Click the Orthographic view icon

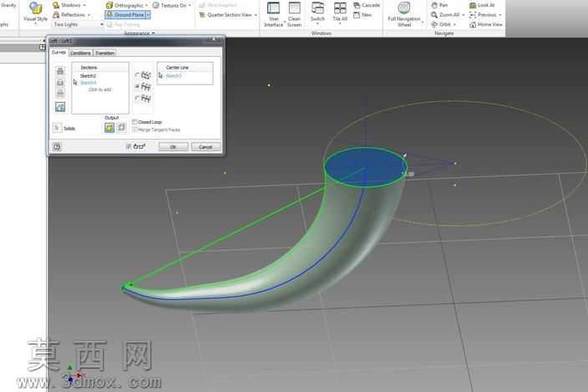point(109,5)
